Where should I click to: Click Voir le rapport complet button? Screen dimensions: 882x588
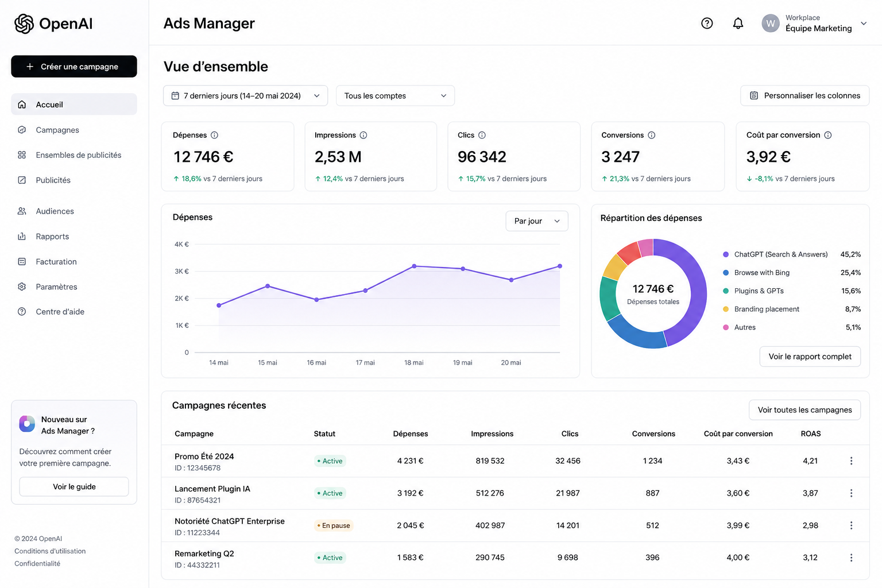tap(810, 357)
